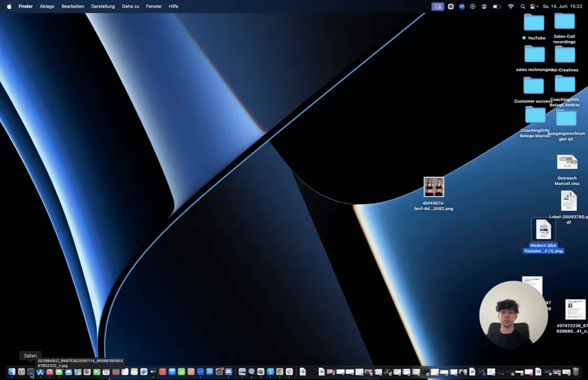Click the battery status icon

click(x=497, y=6)
